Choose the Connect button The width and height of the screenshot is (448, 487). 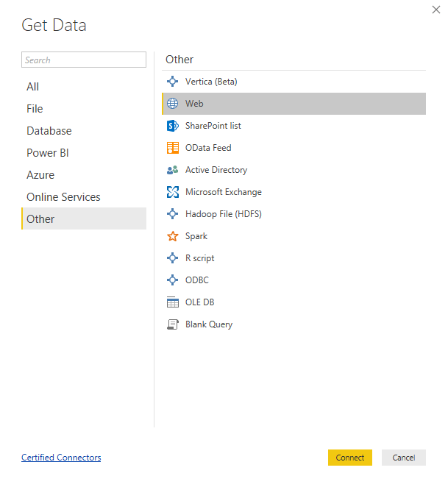coord(350,458)
